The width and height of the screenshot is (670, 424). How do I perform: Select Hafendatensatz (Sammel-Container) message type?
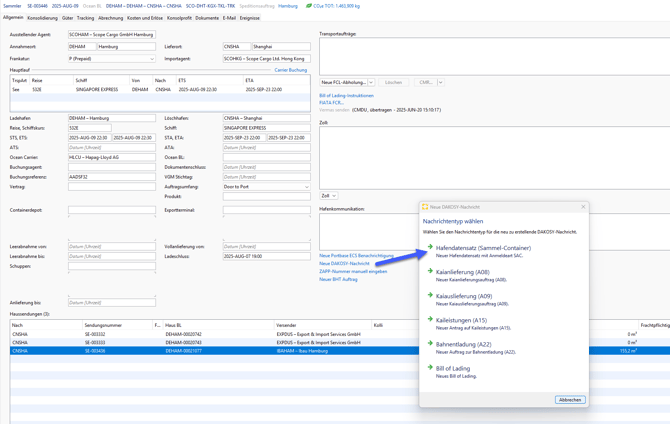[483, 248]
